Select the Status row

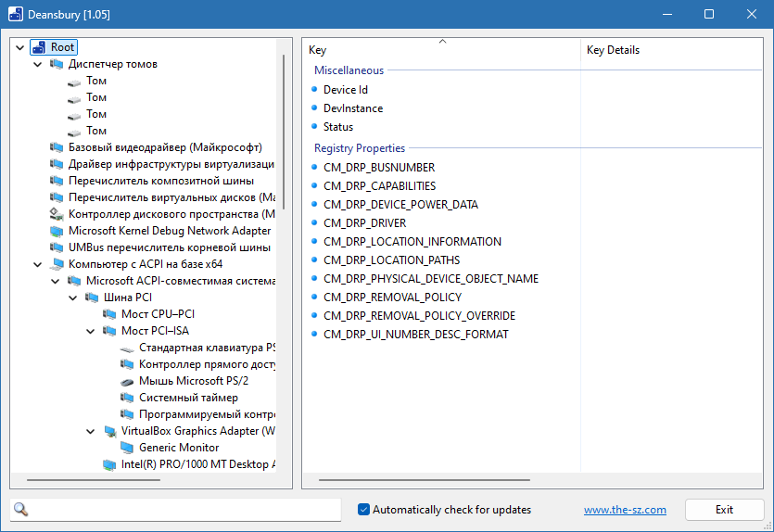532,127
